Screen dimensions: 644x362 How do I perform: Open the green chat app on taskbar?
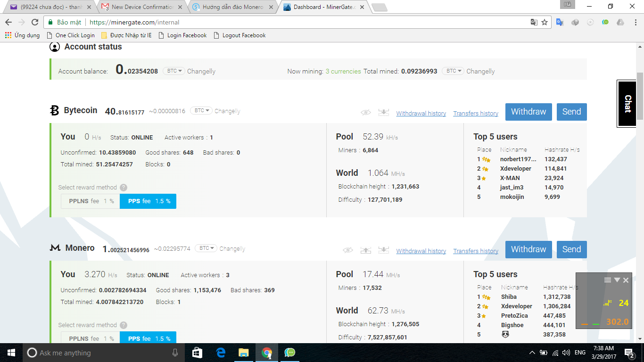[x=290, y=353]
